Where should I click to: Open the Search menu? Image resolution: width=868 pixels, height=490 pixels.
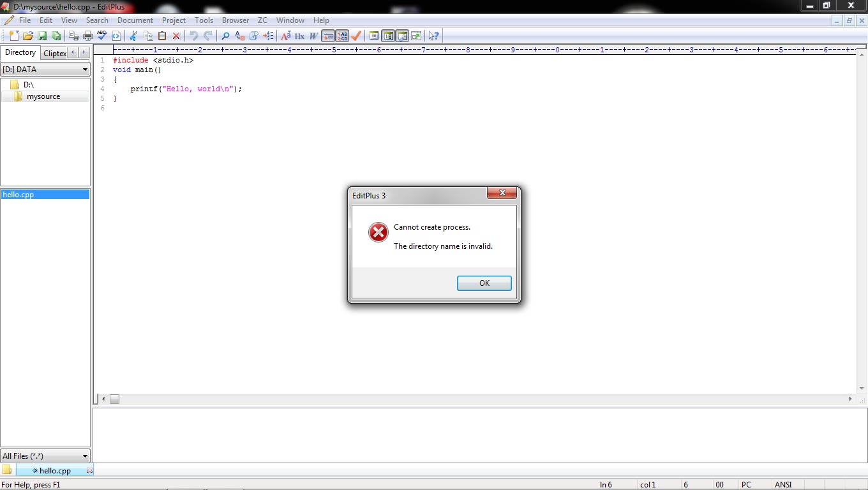tap(97, 20)
